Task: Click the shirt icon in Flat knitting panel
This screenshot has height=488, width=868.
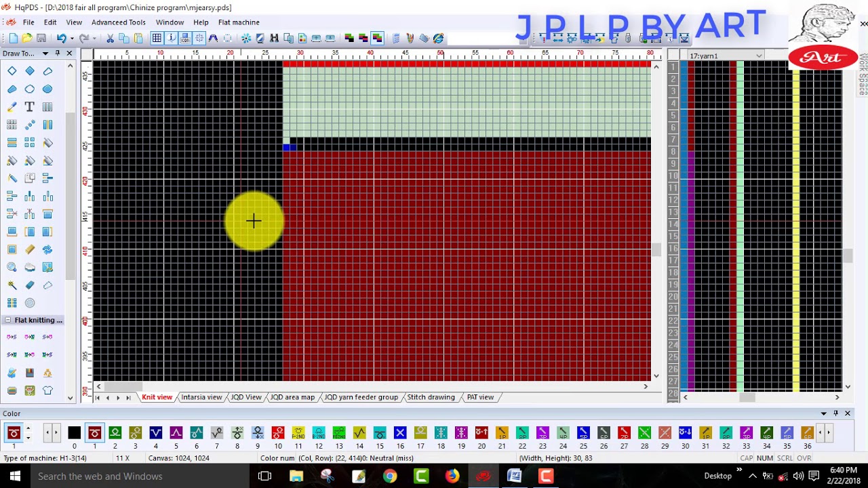Action: 47,390
